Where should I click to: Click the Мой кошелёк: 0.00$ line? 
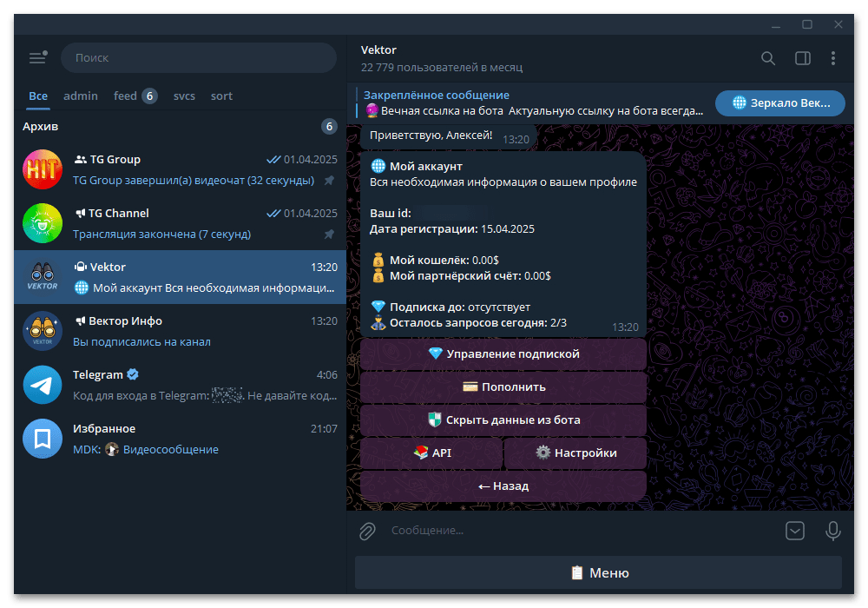coord(435,260)
